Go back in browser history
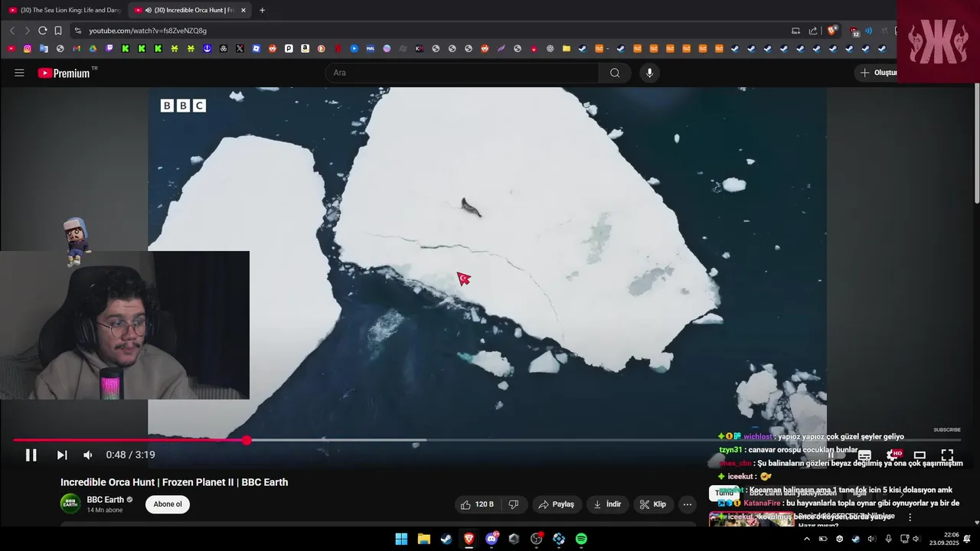Image resolution: width=980 pixels, height=551 pixels. coord(11,31)
